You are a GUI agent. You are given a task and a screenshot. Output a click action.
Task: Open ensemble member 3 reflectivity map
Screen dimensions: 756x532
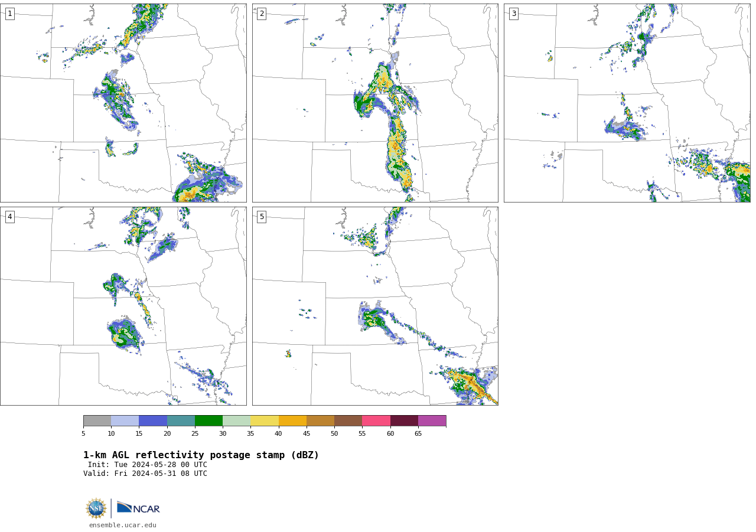(627, 103)
